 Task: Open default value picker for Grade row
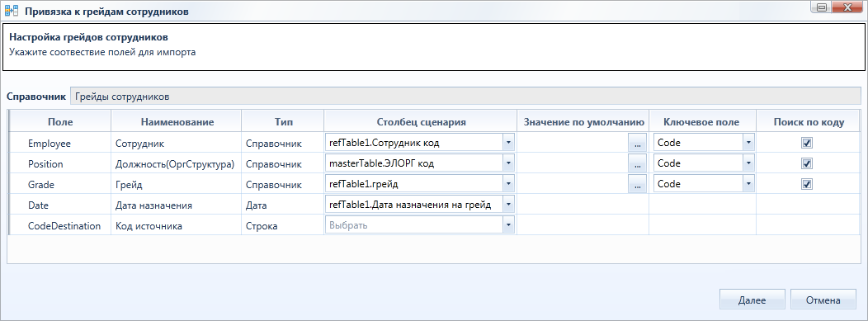coord(637,184)
